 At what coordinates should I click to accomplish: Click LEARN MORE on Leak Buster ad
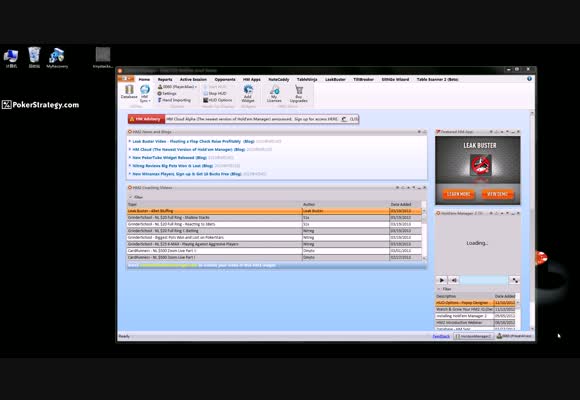click(458, 194)
